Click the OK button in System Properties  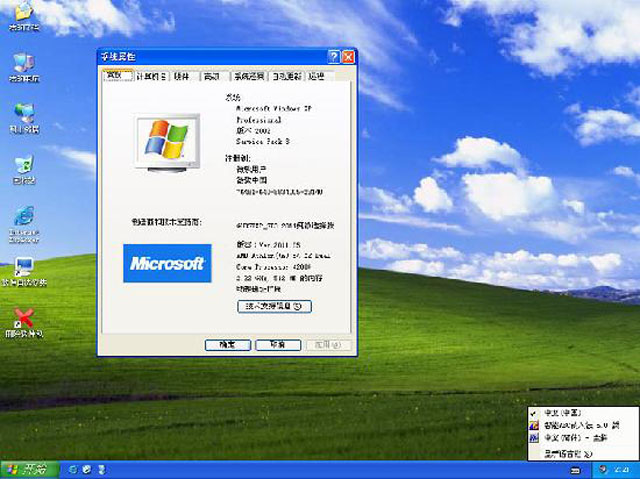point(228,345)
